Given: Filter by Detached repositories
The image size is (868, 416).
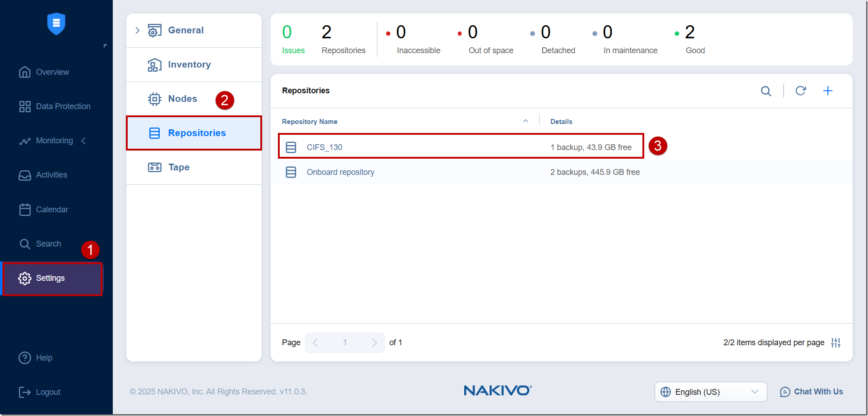Looking at the screenshot, I should click(x=553, y=40).
